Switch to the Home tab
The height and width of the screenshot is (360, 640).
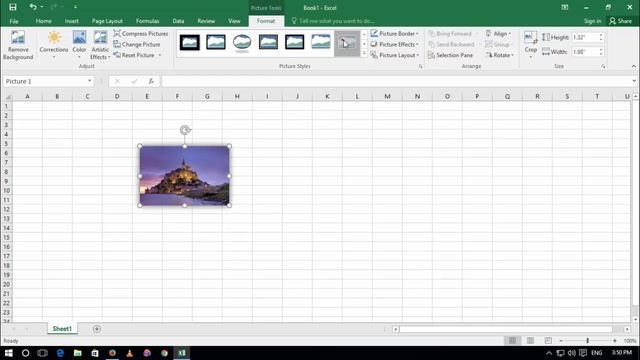point(43,21)
